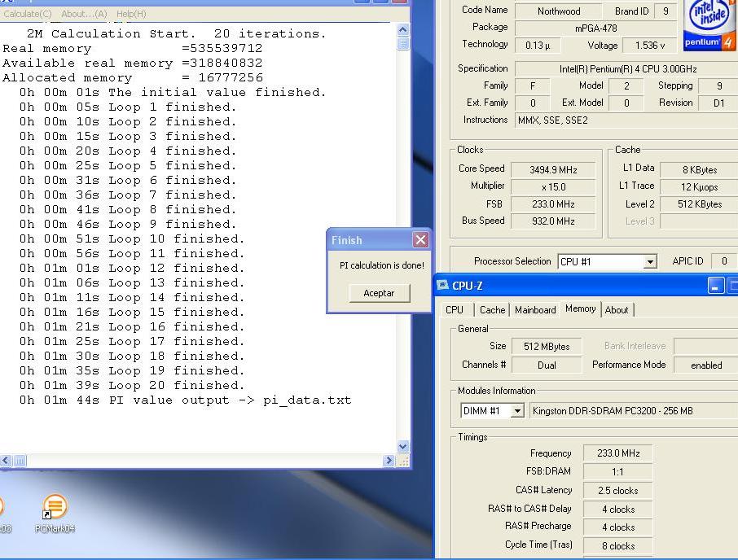Viewport: 738px width, 560px height.
Task: Switch to the Cache tab in CPU-Z
Action: pos(492,310)
